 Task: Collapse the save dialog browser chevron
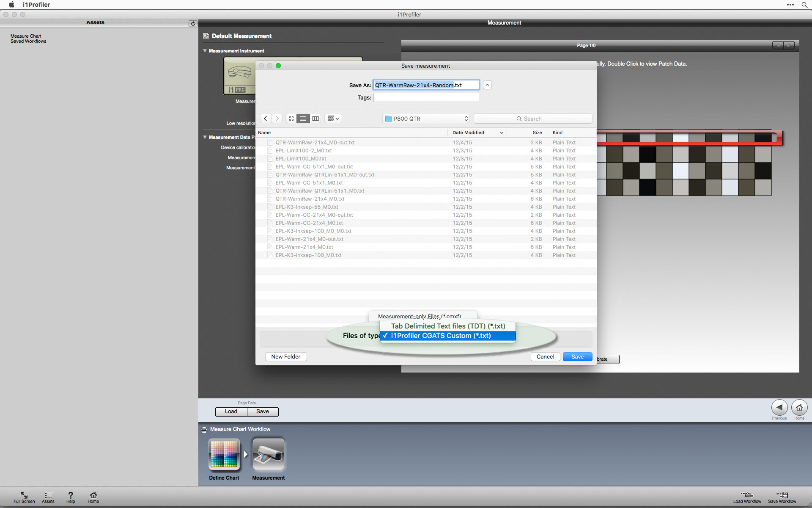point(487,85)
